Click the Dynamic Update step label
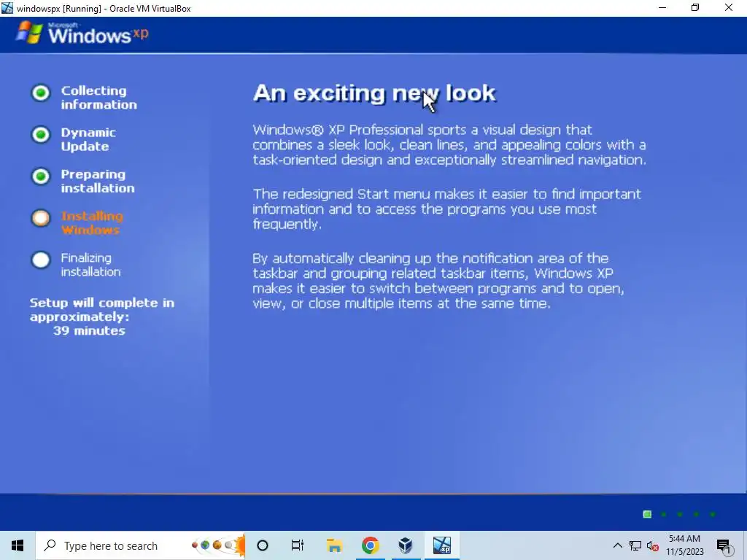Screen dimensions: 747x560 click(x=88, y=139)
